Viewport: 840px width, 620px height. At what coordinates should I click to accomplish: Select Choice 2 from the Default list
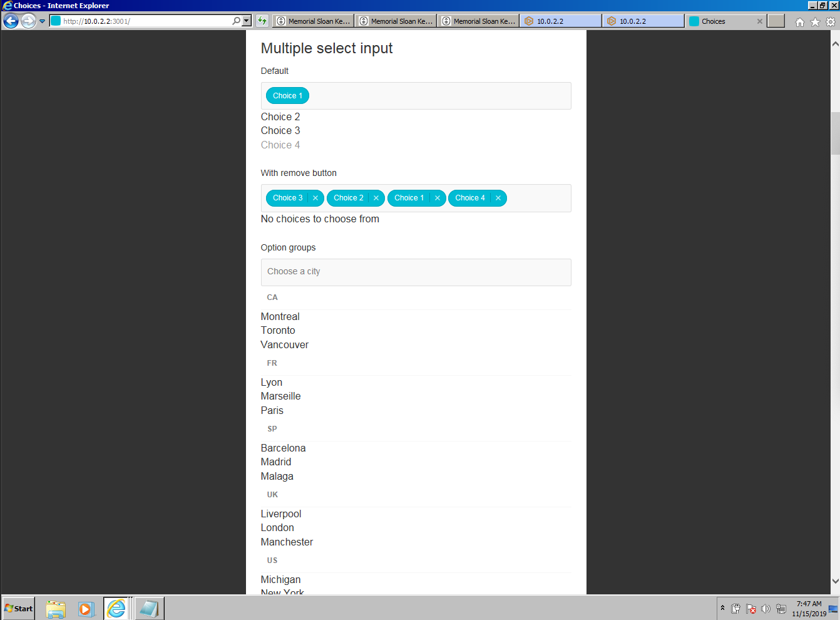(x=416, y=116)
